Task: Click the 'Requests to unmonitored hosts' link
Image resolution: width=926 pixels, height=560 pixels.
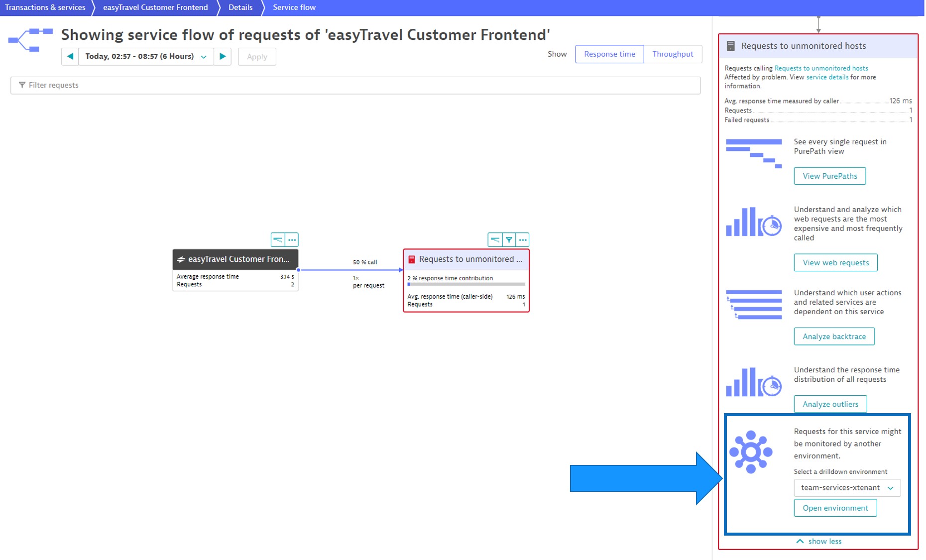Action: click(x=821, y=68)
